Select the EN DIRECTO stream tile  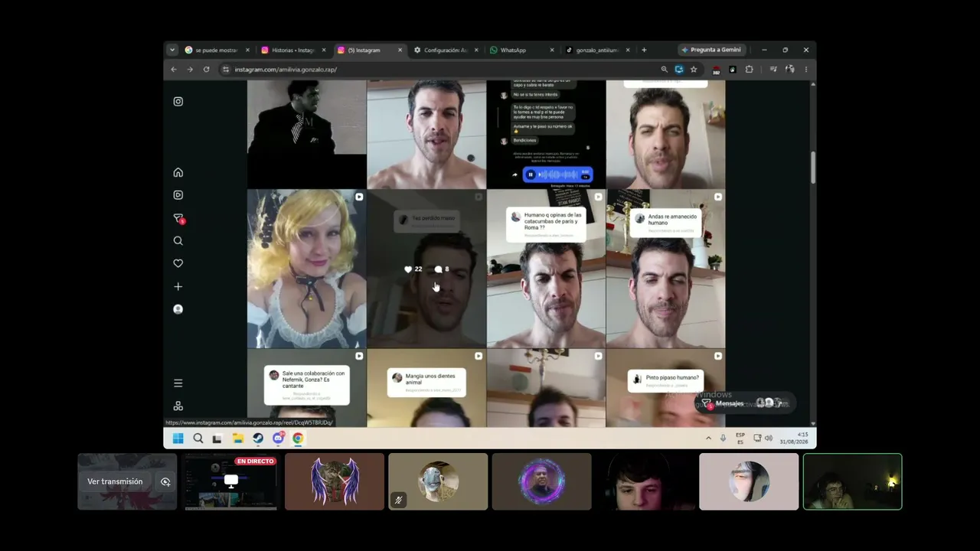[x=230, y=481]
